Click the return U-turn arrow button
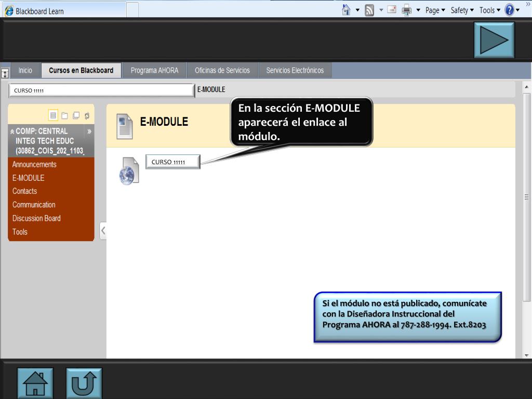The height and width of the screenshot is (399, 532). [84, 383]
